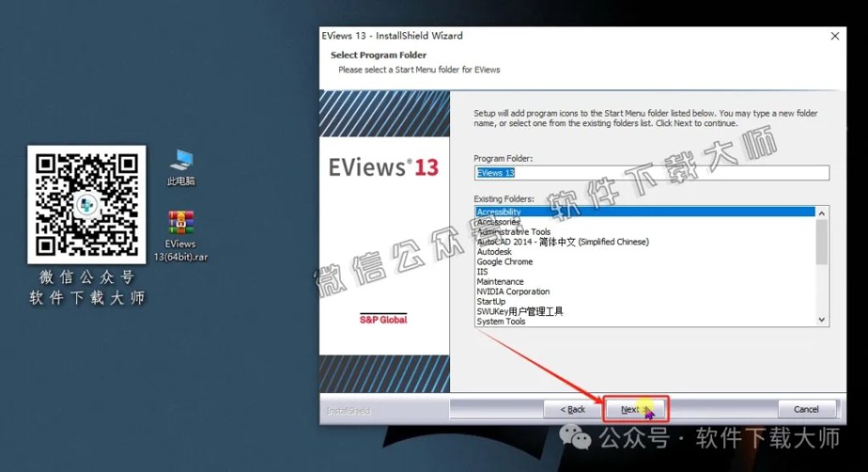Select Accessories folder in the list
Screen dimensions: 868x472
pos(645,222)
